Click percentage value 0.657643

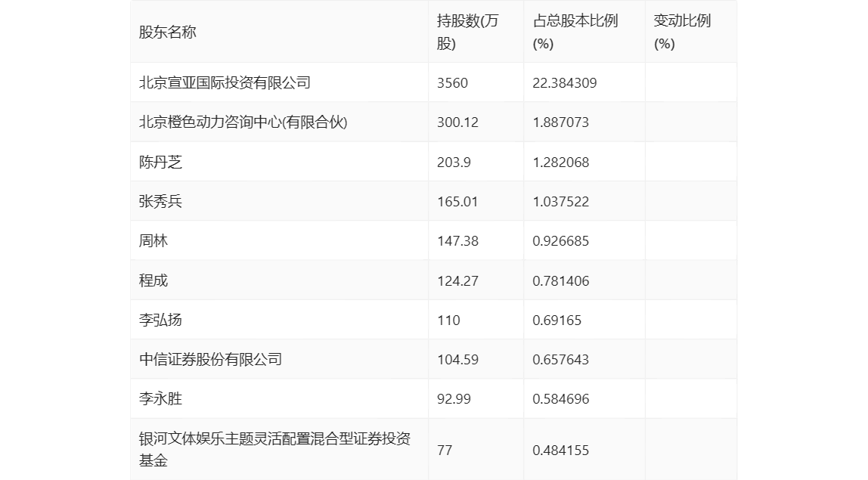coord(561,359)
